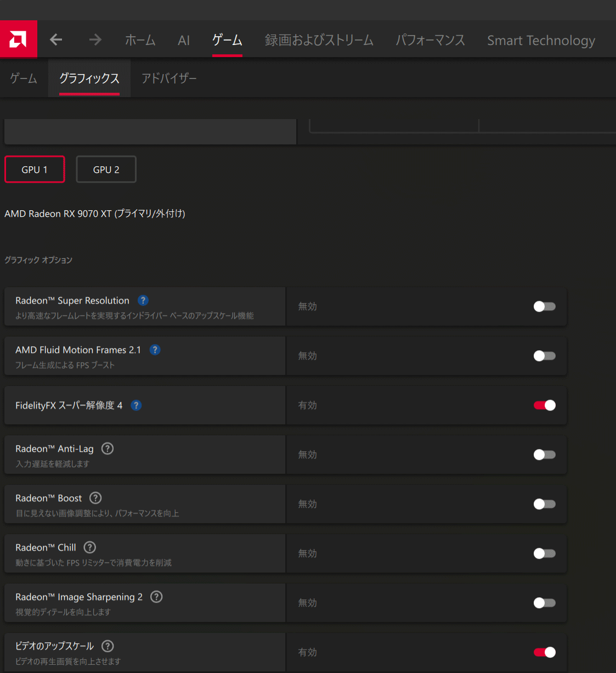The height and width of the screenshot is (673, 616).
Task: Select the アドバイザー sub-tab
Action: point(169,78)
